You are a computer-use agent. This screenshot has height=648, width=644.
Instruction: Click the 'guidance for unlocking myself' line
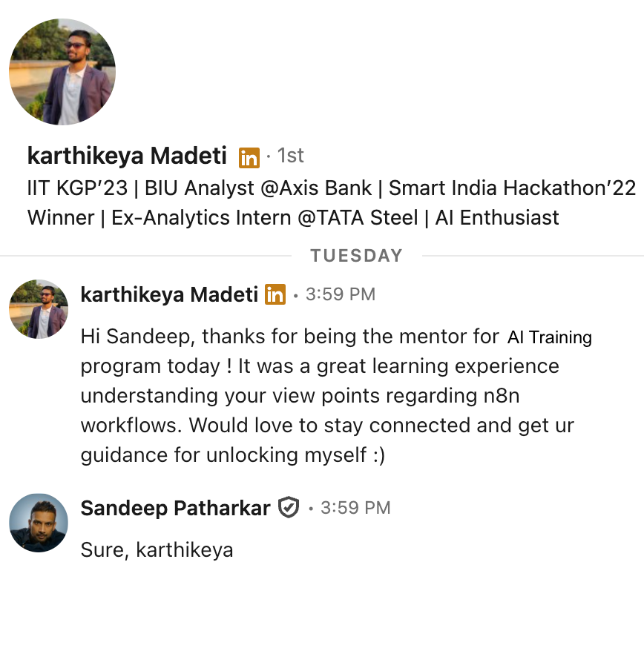(233, 455)
